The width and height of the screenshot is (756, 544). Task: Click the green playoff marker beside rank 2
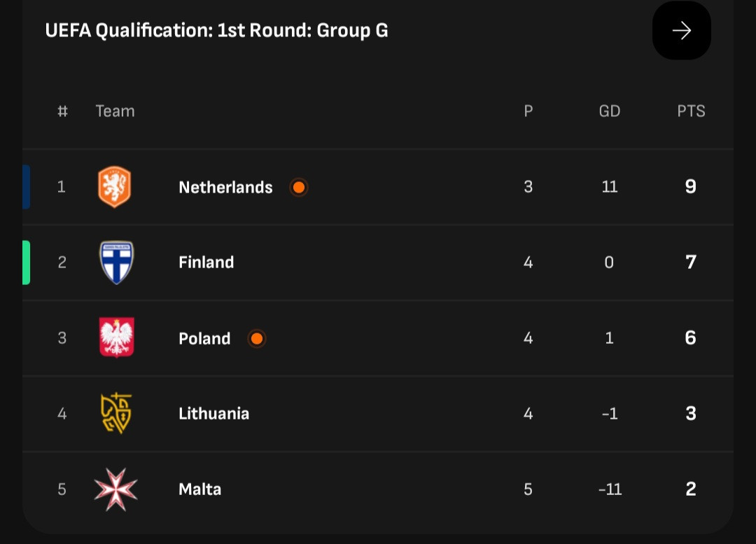coord(26,263)
